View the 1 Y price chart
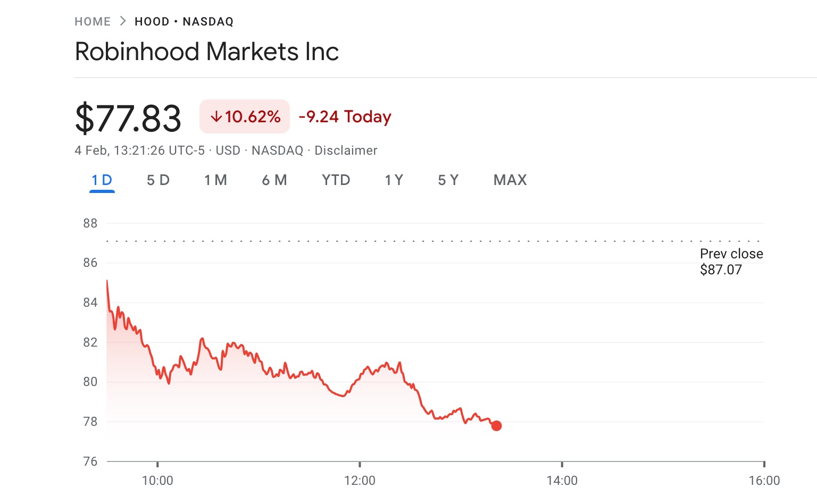 click(x=394, y=180)
